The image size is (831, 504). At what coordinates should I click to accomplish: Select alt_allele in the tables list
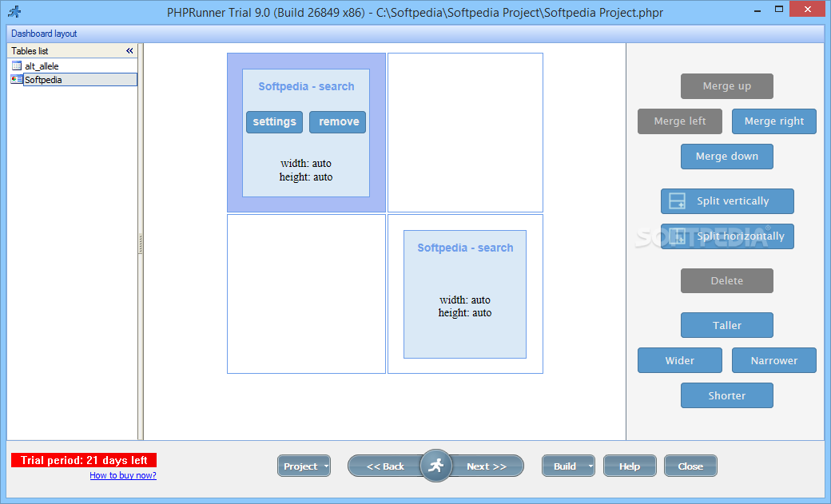coord(42,66)
